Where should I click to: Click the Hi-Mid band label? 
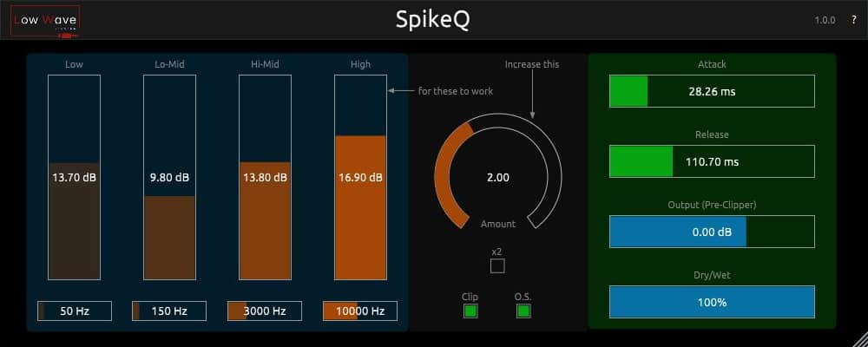(x=265, y=64)
